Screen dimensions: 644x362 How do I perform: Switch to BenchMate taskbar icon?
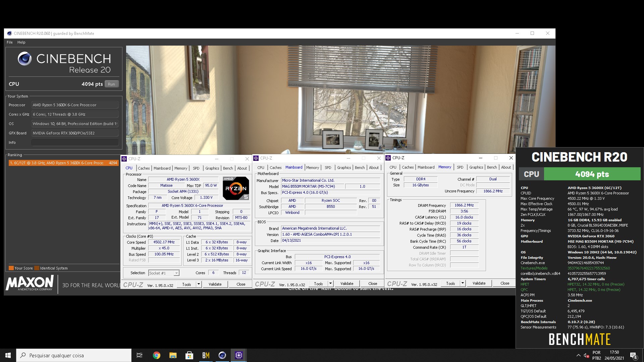(x=206, y=355)
